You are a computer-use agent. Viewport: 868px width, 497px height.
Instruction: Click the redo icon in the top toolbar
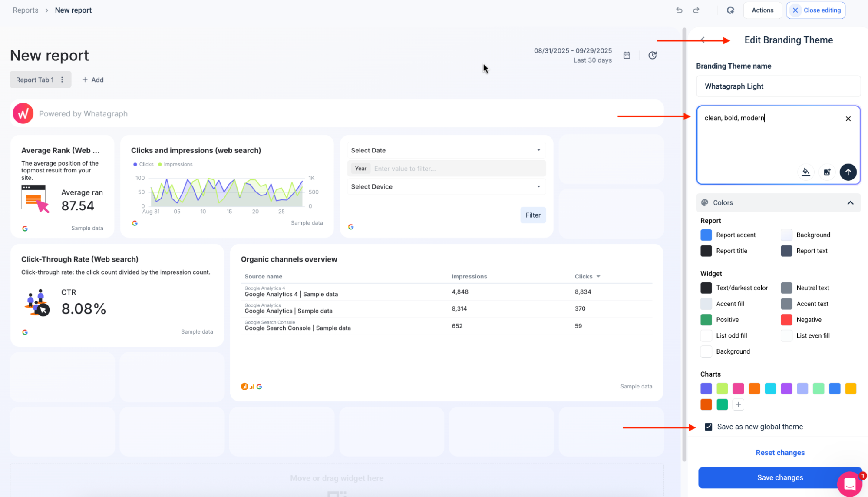(x=696, y=10)
